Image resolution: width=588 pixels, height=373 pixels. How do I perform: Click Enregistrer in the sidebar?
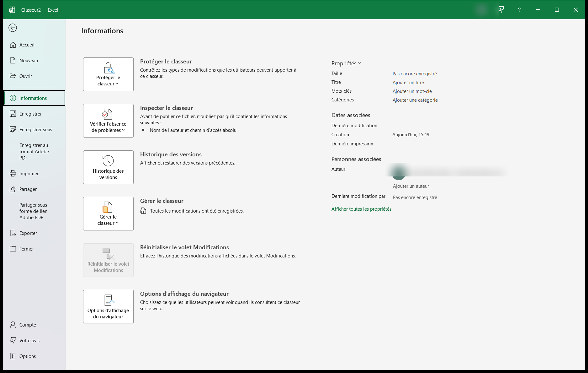coord(34,114)
